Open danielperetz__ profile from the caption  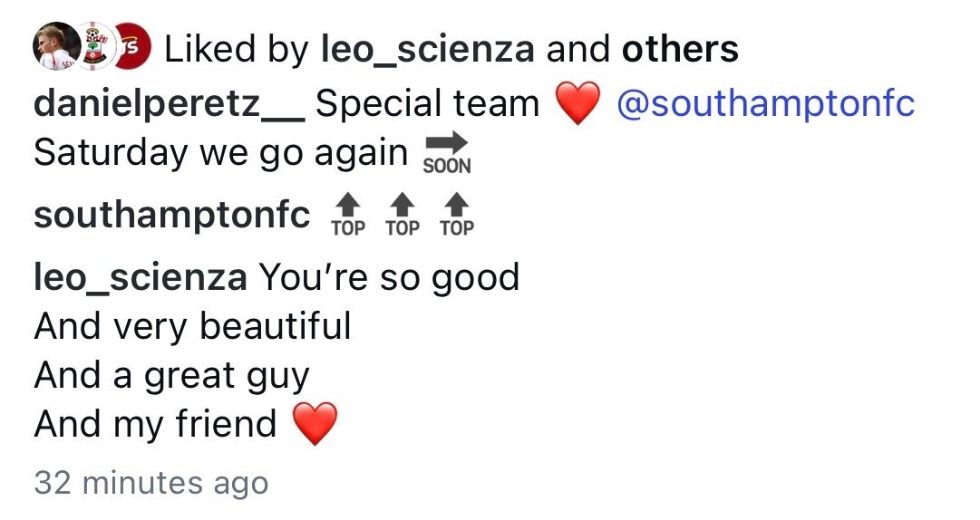pyautogui.click(x=169, y=105)
